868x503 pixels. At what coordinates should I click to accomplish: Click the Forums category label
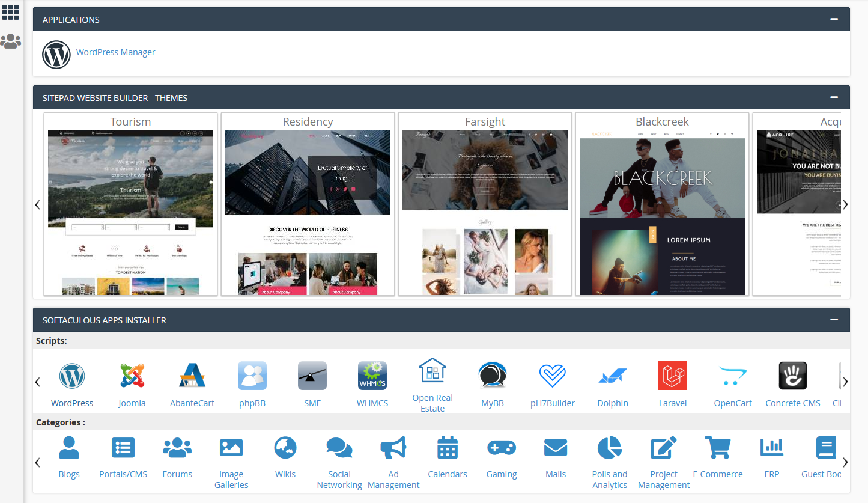177,474
